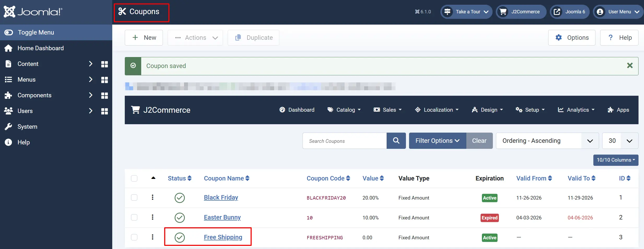Screen dimensions: 644x249
Task: Click the Joomla! logo
Action: tap(33, 12)
